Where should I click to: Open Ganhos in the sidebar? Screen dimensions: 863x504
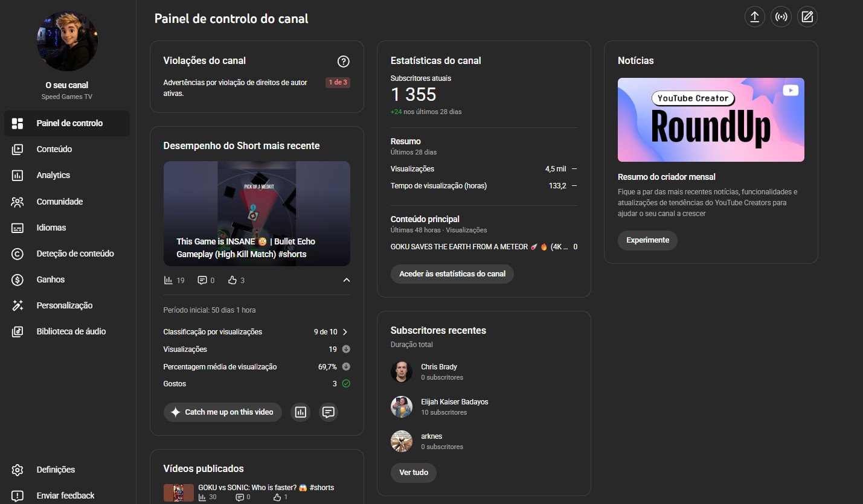(67, 279)
